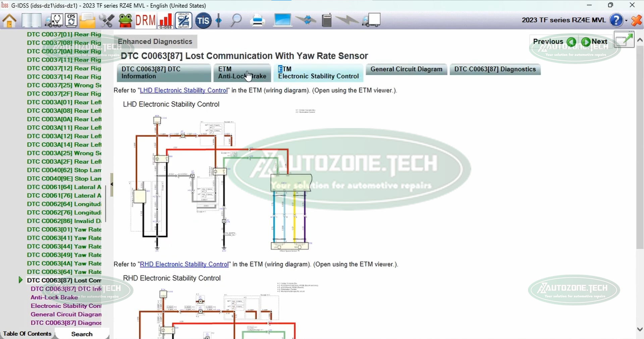This screenshot has width=644, height=339.
Task: Click the Next button
Action: tap(595, 42)
